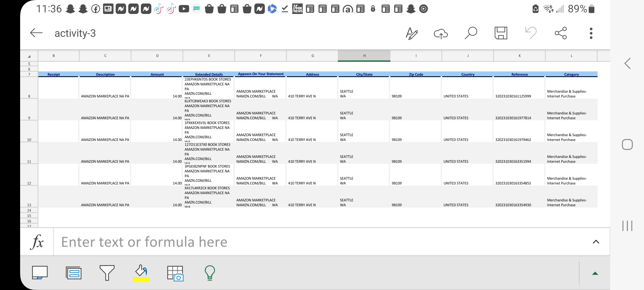The image size is (644, 290).
Task: Select column E header
Action: (209, 56)
